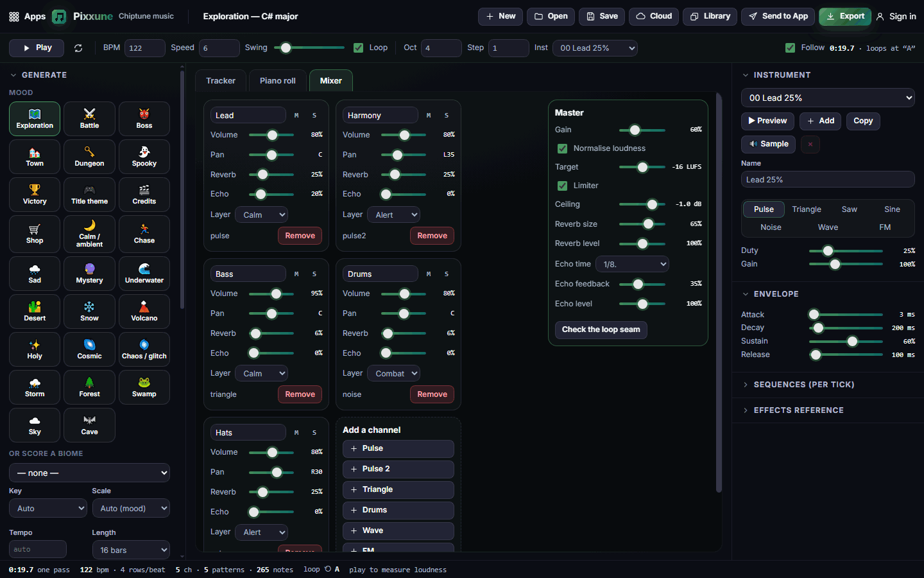The width and height of the screenshot is (924, 578).
Task: Open the Inst dropdown in the toolbar
Action: 595,48
